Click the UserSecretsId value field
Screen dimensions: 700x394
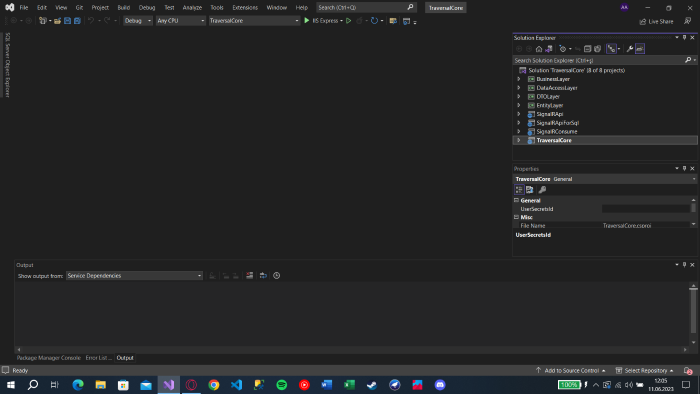click(646, 209)
